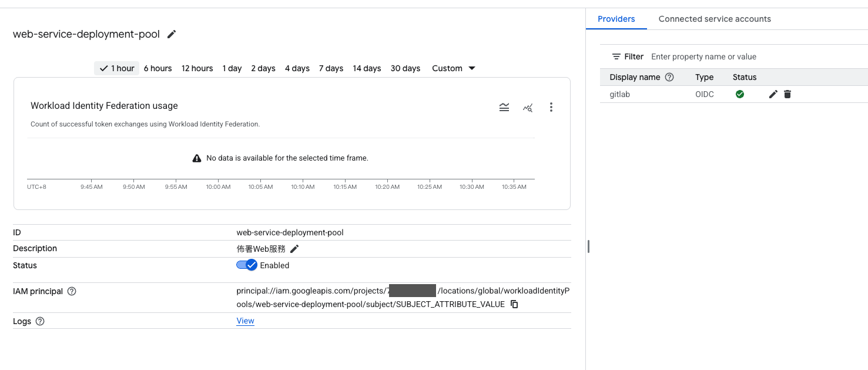Open the Logs help tooltip
Viewport: 868px width, 370px height.
(39, 321)
